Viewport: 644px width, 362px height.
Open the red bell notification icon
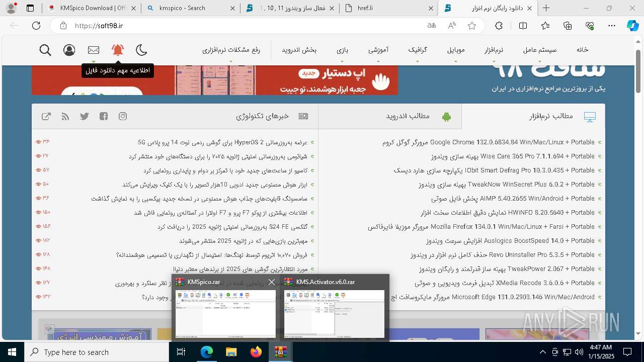pyautogui.click(x=118, y=50)
